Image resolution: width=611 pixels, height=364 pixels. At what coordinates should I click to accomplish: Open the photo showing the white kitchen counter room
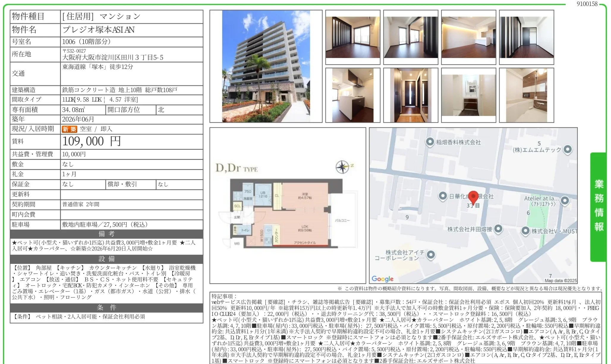point(469,37)
